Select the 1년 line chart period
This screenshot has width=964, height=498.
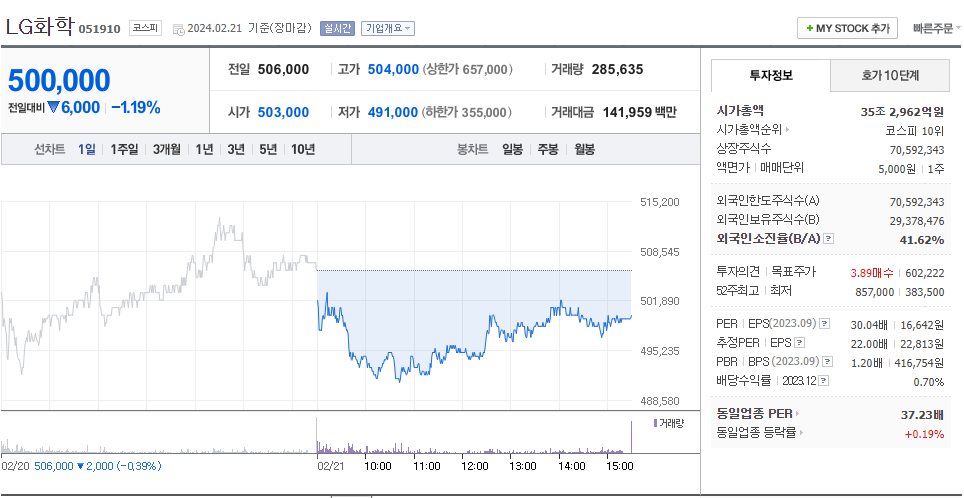pyautogui.click(x=204, y=149)
